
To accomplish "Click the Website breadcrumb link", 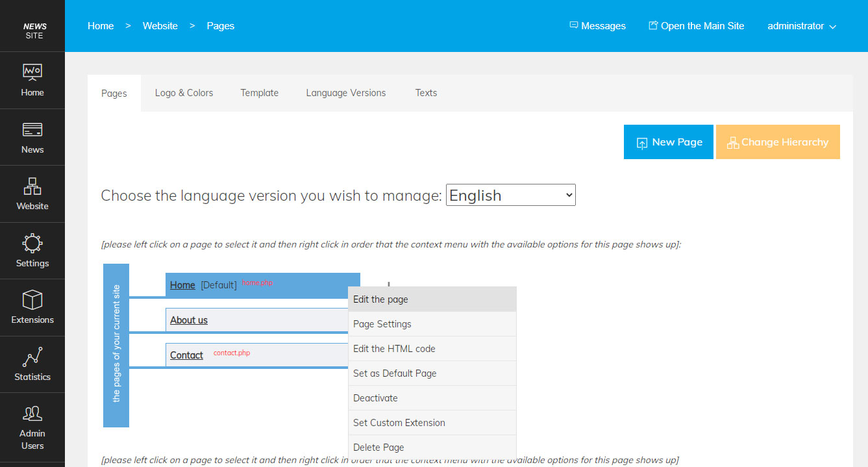I will click(x=160, y=25).
